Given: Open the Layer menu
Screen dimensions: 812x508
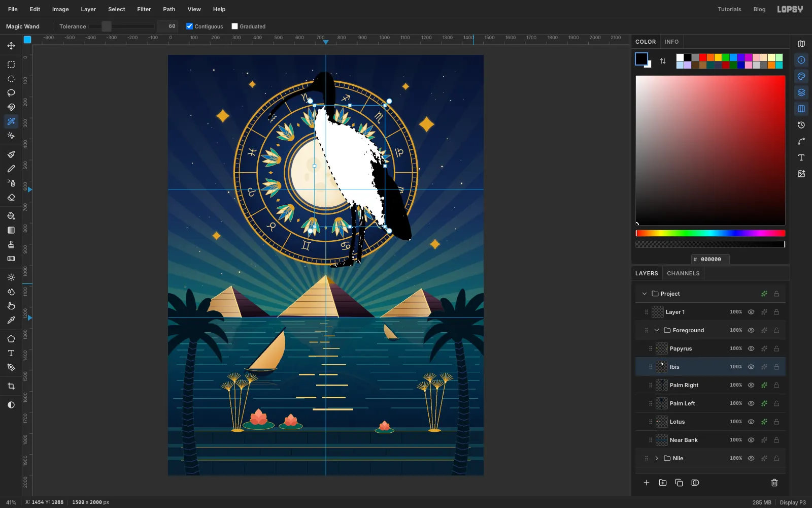Looking at the screenshot, I should [88, 9].
